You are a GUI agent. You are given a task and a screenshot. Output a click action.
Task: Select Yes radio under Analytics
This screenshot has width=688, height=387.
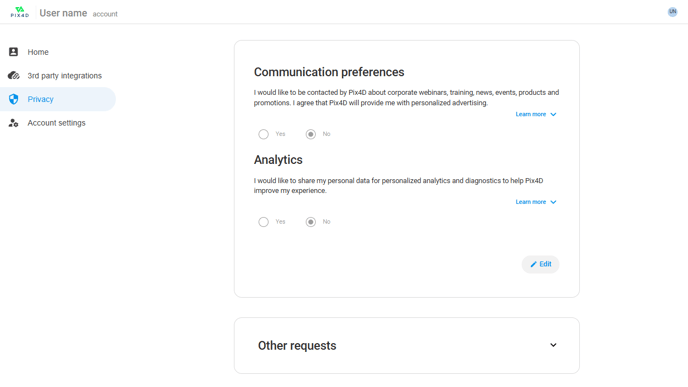point(263,222)
